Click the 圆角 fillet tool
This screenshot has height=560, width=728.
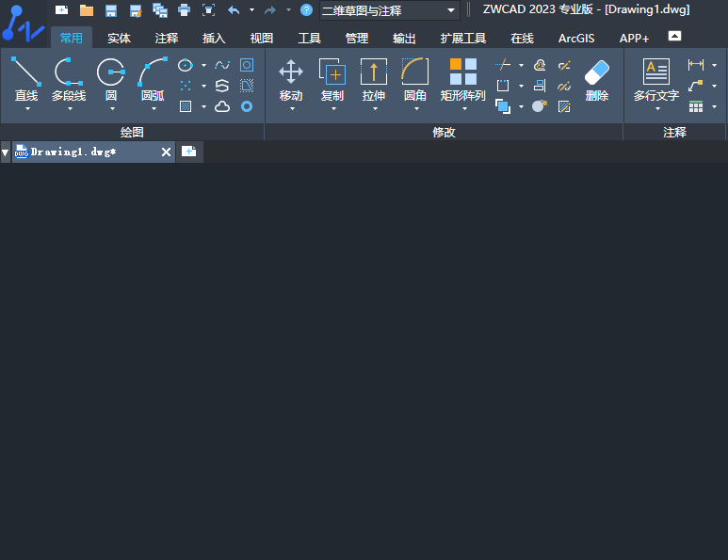(x=415, y=79)
